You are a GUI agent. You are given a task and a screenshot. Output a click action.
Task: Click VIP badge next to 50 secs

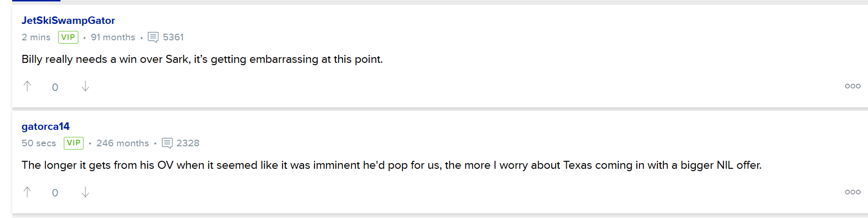[x=74, y=143]
